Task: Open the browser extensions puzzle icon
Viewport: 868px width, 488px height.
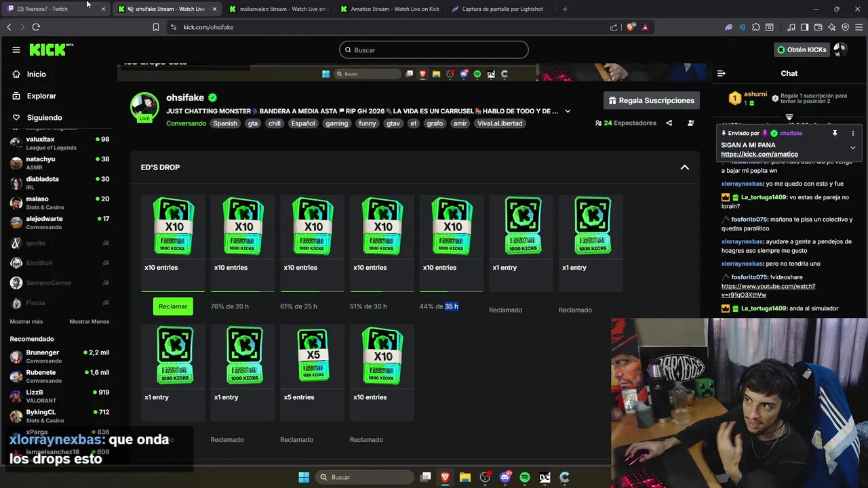Action: [x=756, y=27]
